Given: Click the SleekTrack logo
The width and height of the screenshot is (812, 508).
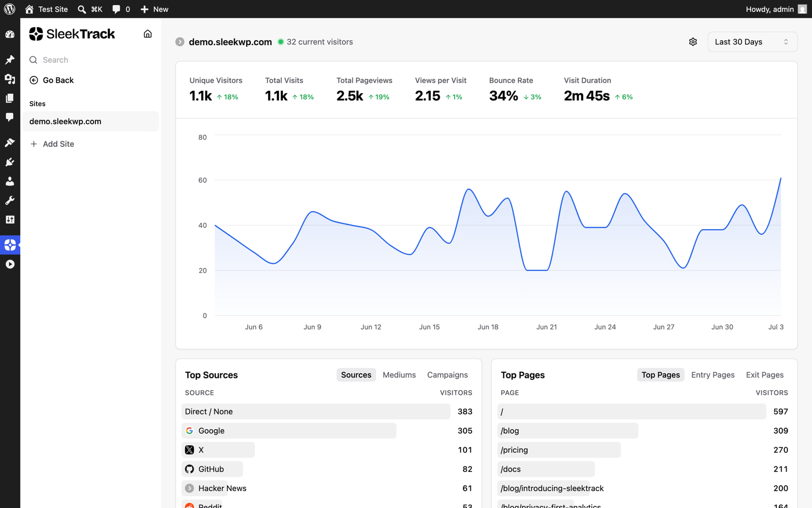Looking at the screenshot, I should [x=72, y=34].
